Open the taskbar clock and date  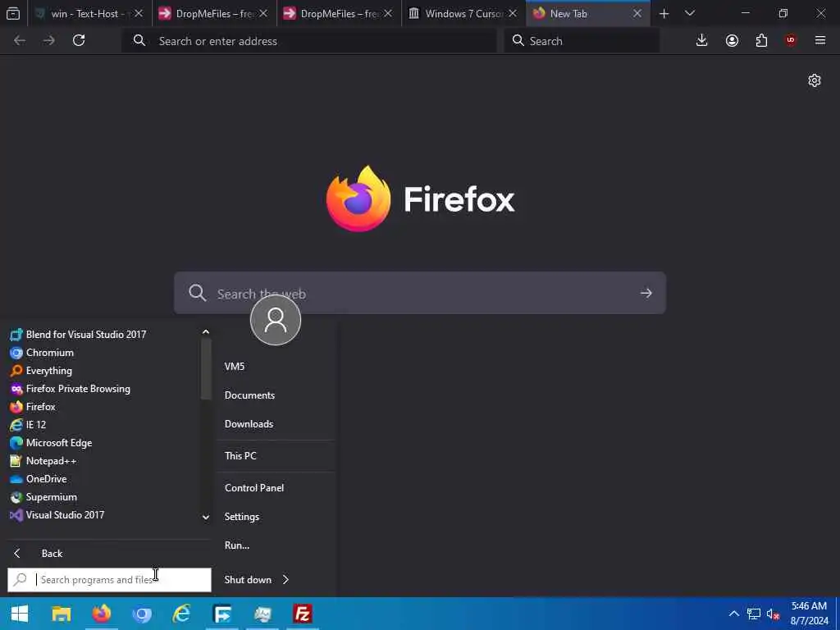tap(809, 614)
